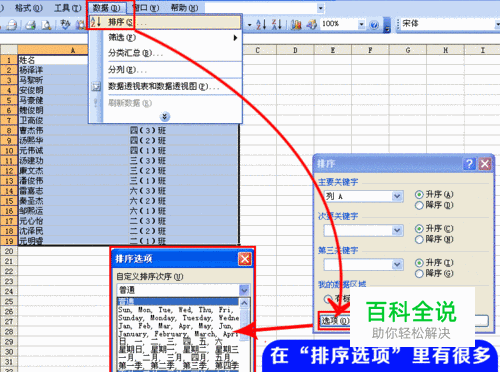This screenshot has height=372, width=500.
Task: Click cell containing 杨泽洋
Action: 53,70
